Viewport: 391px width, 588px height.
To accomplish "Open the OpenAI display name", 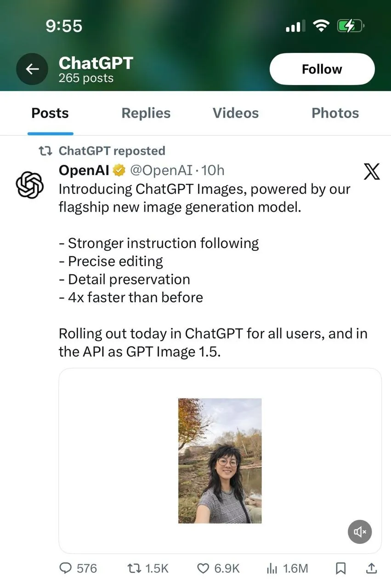I will coord(84,170).
